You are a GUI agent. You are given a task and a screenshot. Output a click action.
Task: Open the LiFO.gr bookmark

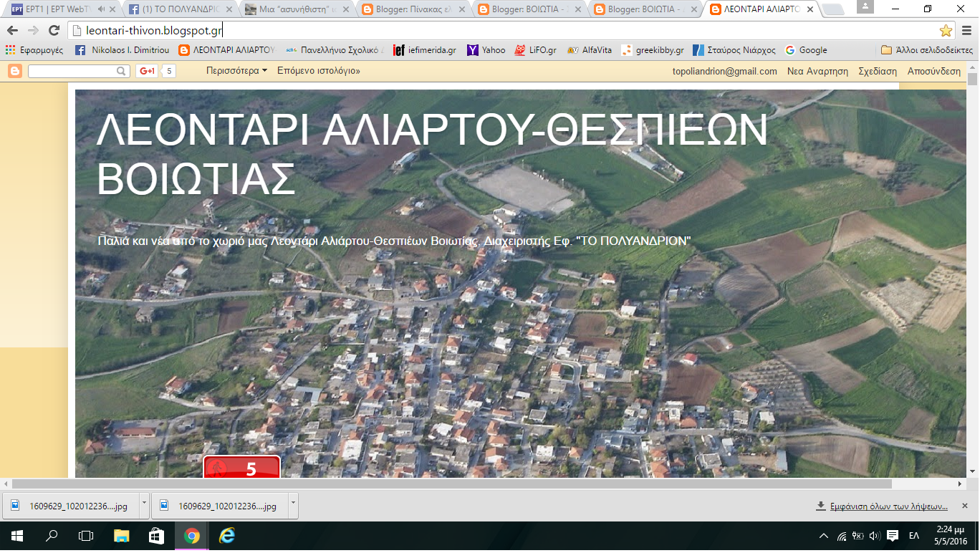coord(535,50)
